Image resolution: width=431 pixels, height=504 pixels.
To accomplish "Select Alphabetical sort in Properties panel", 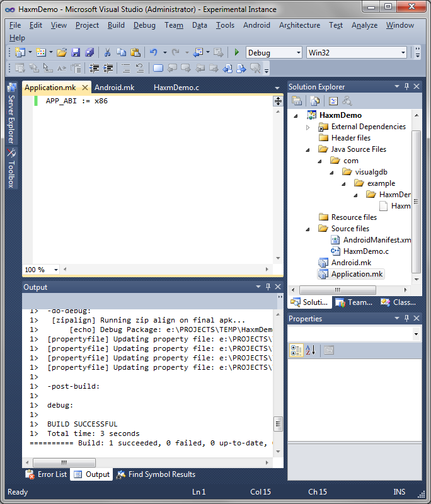I will click(x=311, y=350).
